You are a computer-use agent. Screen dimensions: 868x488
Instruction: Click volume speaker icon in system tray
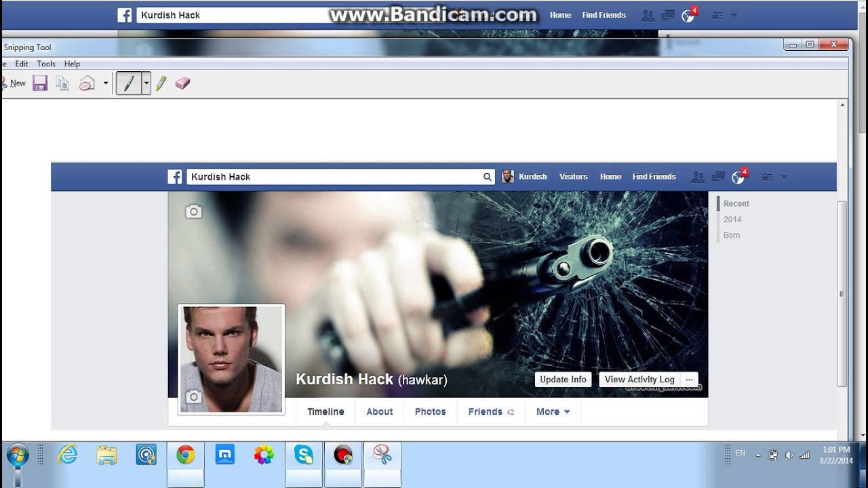click(x=789, y=455)
